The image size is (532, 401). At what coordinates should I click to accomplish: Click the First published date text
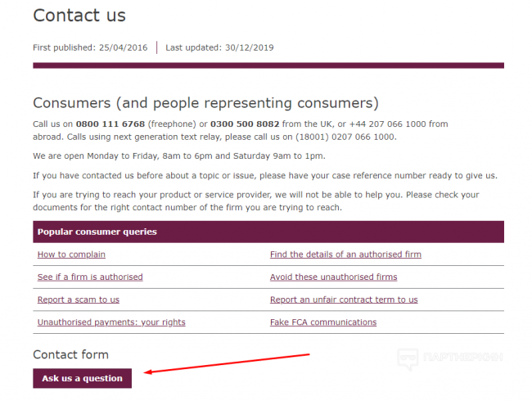(90, 47)
